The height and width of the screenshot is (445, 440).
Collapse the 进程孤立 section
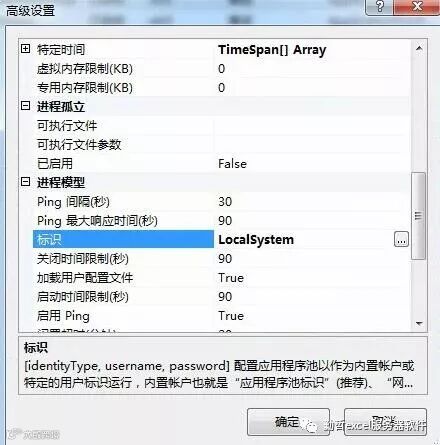tap(25, 106)
